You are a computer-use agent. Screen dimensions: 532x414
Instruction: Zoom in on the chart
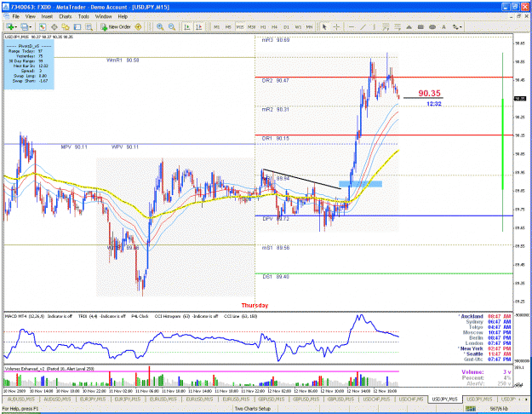point(160,26)
